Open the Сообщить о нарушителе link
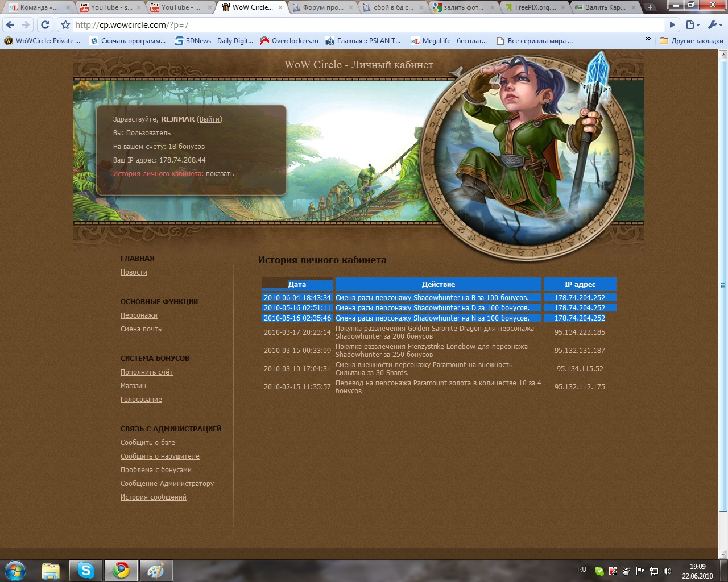Viewport: 728px width, 582px height. 160,456
